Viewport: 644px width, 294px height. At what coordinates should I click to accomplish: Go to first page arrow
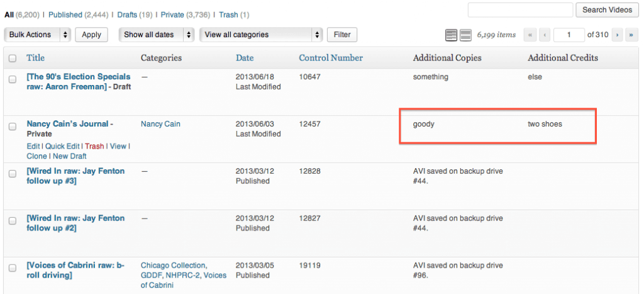click(530, 35)
